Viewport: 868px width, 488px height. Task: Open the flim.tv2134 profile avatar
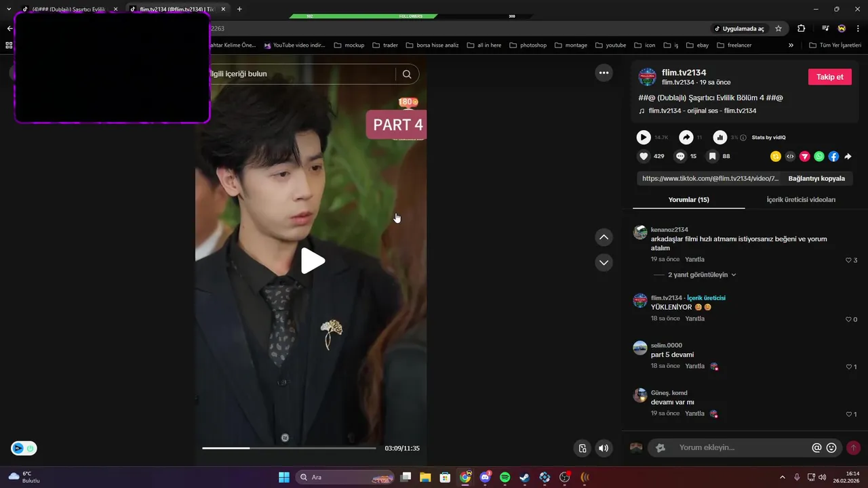pos(648,77)
